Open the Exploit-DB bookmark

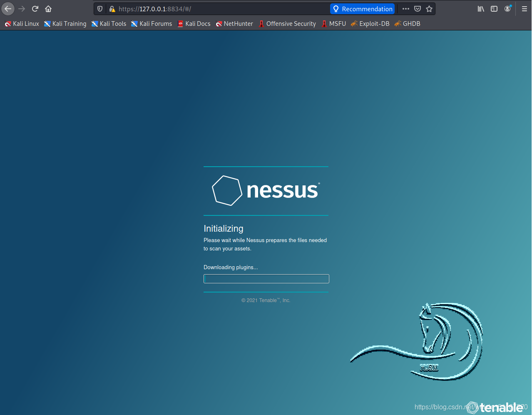[x=370, y=24]
